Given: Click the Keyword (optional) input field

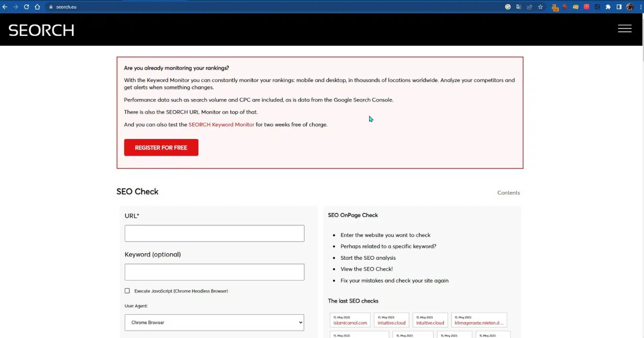Looking at the screenshot, I should pyautogui.click(x=214, y=272).
